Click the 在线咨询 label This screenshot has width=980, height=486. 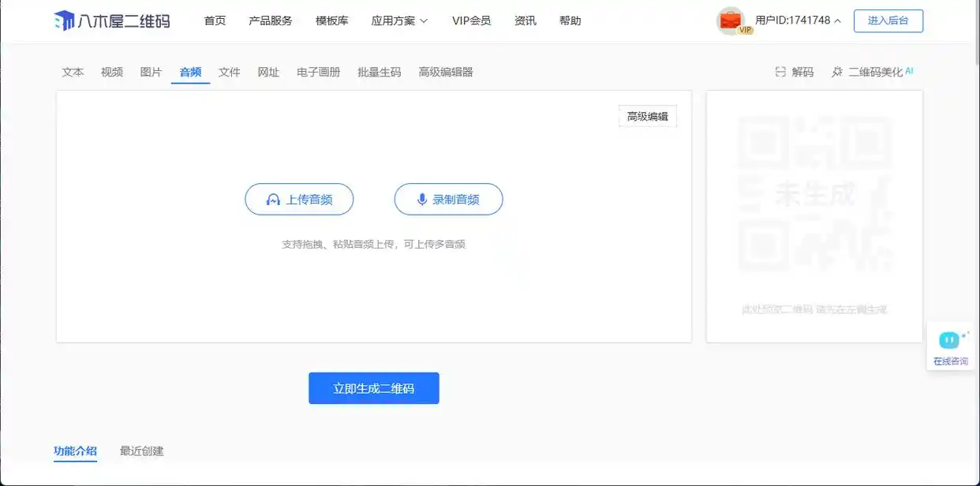coord(951,361)
